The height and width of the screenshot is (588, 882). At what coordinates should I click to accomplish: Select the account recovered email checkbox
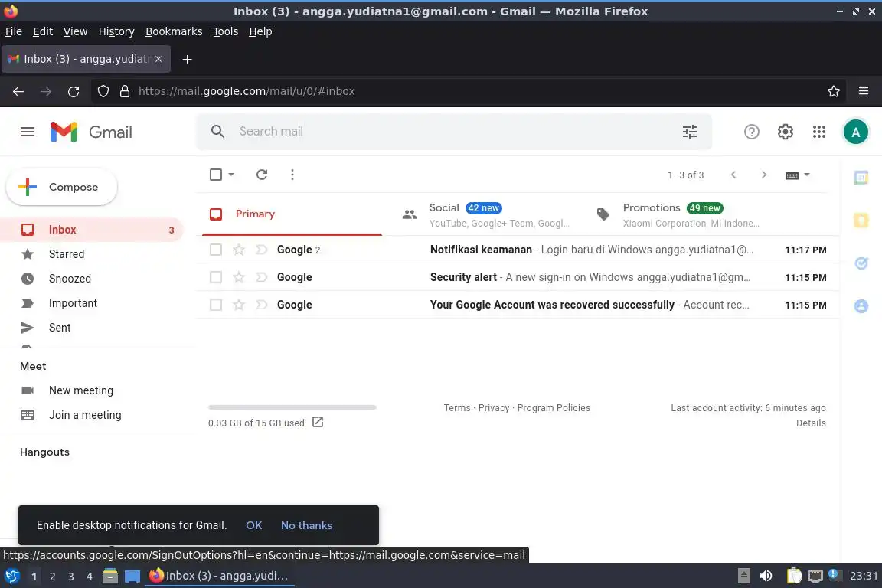[215, 305]
